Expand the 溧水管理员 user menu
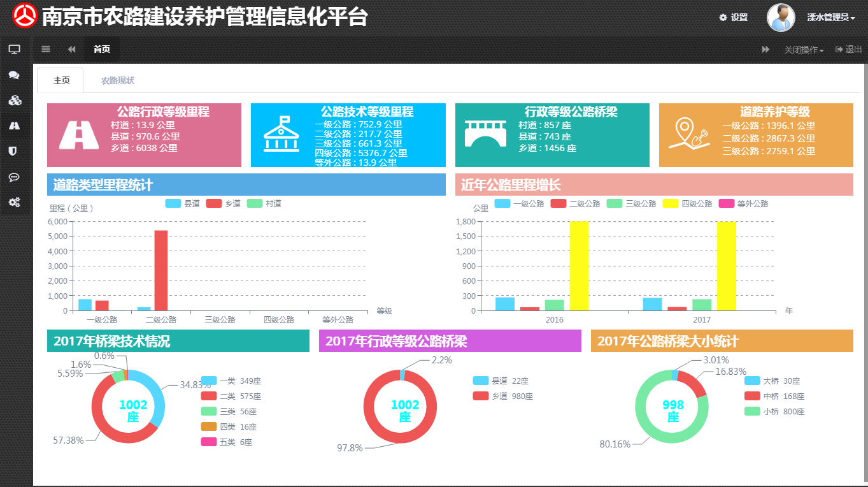868x487 pixels. tap(831, 17)
